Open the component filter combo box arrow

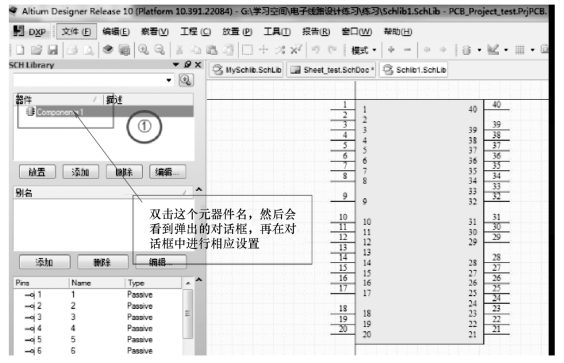(169, 80)
